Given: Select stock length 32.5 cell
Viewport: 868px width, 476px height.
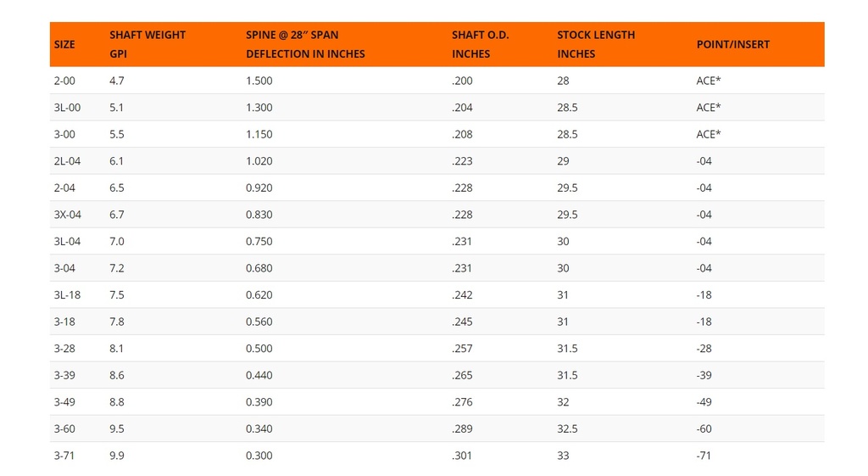Looking at the screenshot, I should point(567,428).
